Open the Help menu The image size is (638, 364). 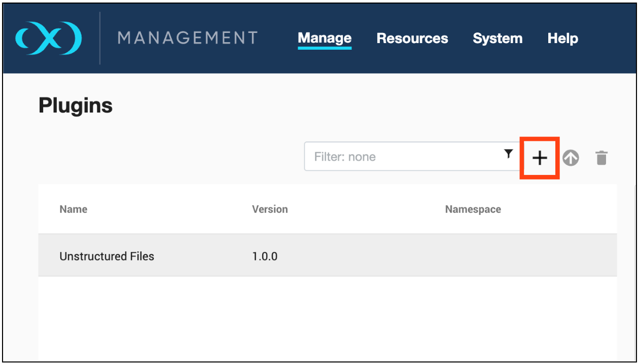562,39
